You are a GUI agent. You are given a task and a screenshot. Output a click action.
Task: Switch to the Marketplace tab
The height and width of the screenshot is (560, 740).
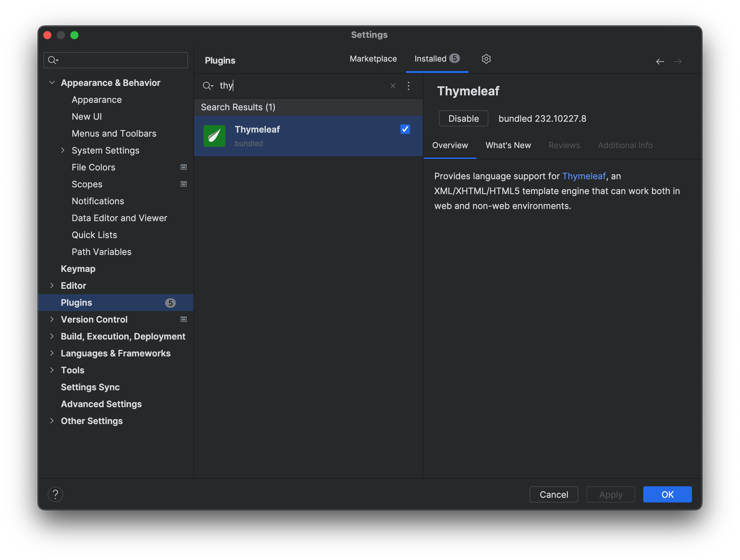coord(373,58)
